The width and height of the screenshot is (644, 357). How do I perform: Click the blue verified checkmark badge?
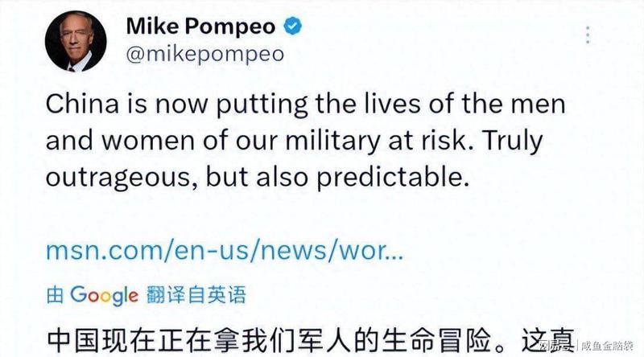293,27
